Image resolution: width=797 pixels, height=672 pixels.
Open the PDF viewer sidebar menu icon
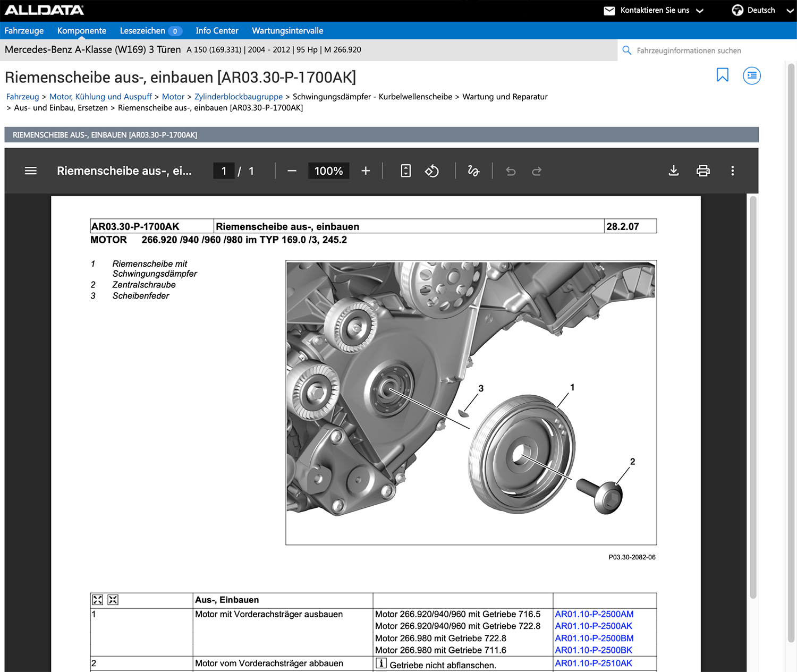[31, 171]
